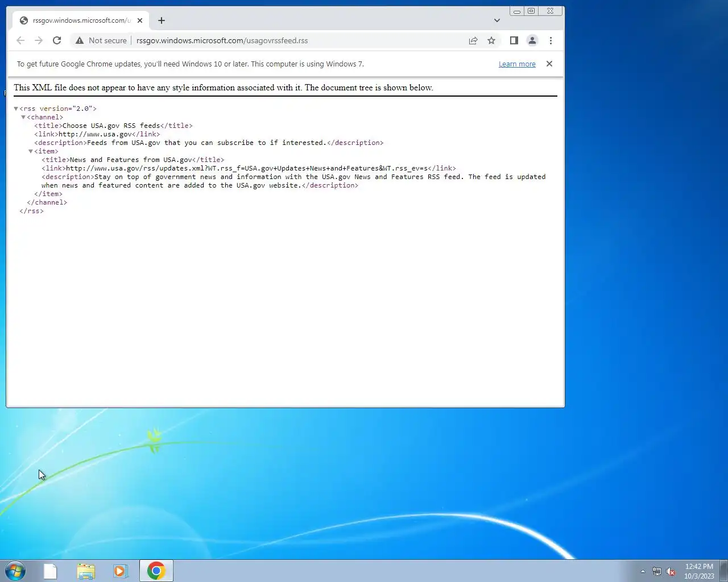Screen dimensions: 728x582
Task: Collapse the item node
Action: (31, 151)
